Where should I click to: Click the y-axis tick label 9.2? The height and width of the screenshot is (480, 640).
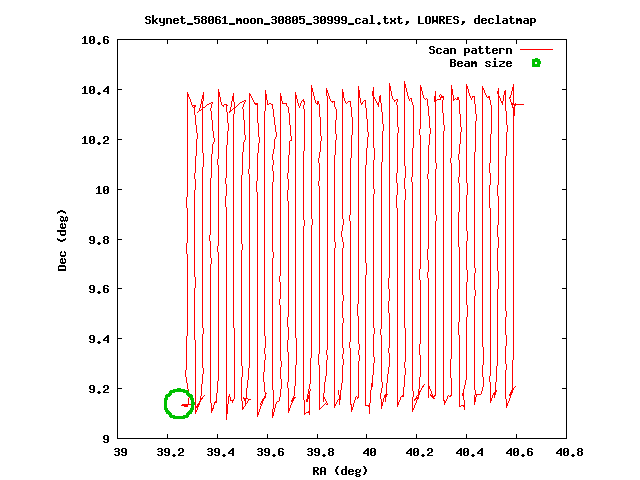tap(99, 389)
